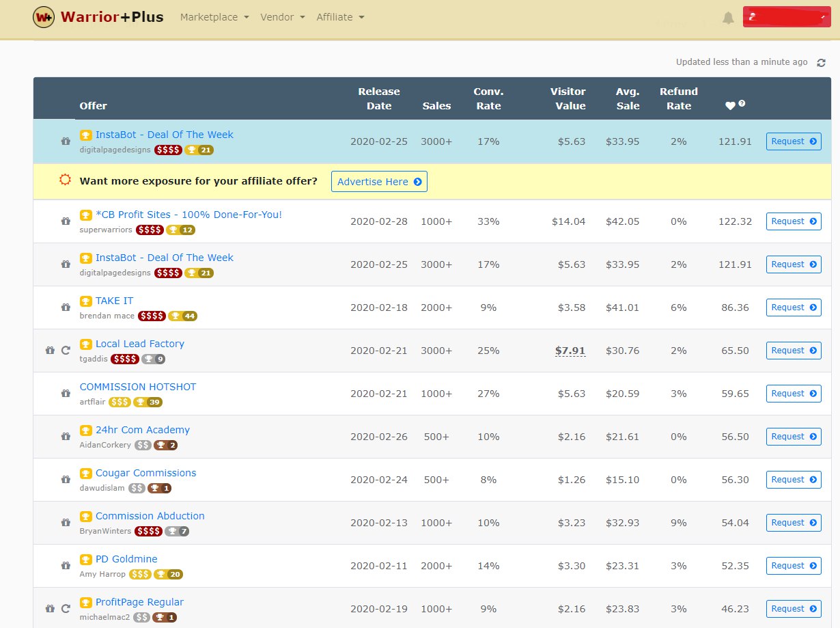This screenshot has width=840, height=628.
Task: Open the notifications bell
Action: pos(729,18)
